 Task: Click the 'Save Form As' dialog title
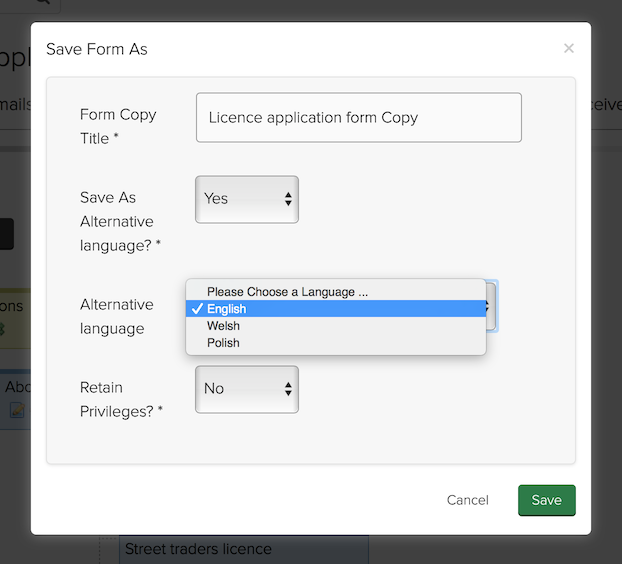pos(97,49)
